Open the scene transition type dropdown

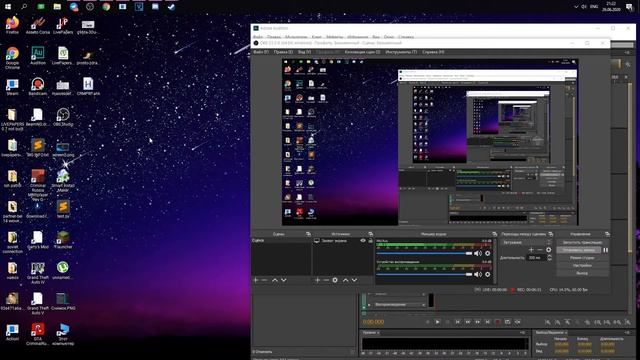click(526, 242)
